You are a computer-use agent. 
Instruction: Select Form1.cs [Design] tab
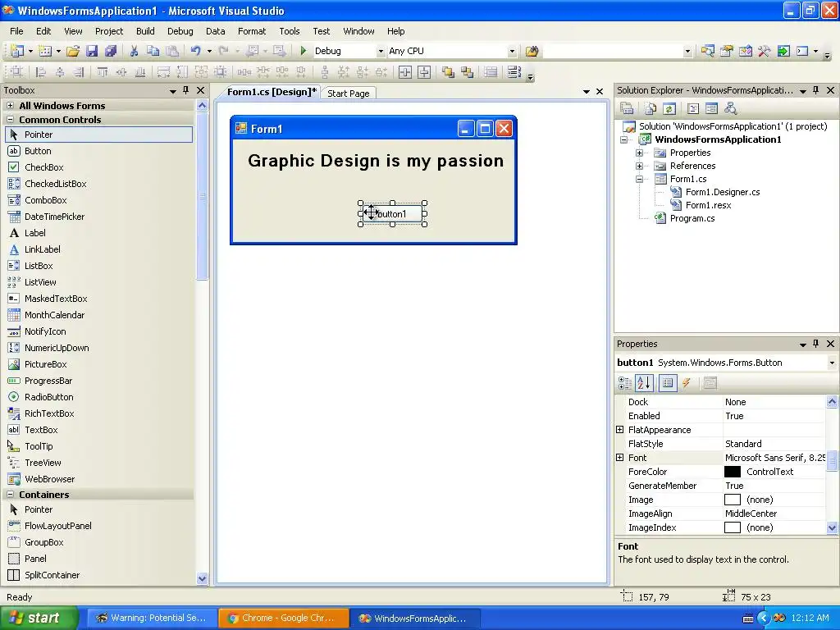pyautogui.click(x=272, y=92)
